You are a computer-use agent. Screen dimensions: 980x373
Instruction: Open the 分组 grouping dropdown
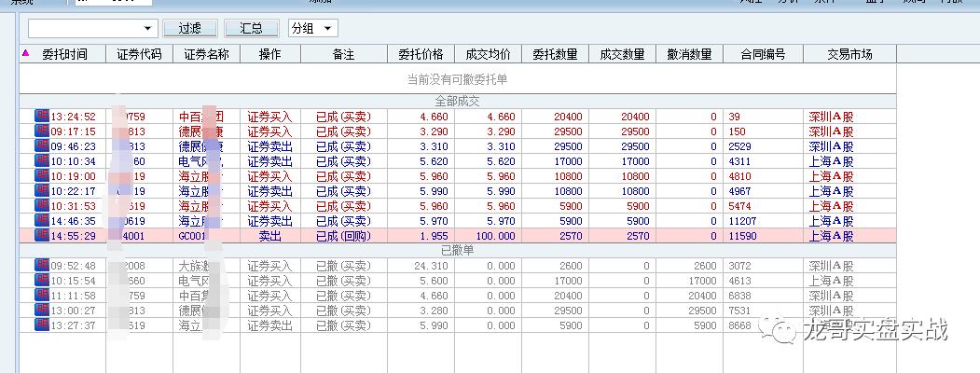pos(313,28)
